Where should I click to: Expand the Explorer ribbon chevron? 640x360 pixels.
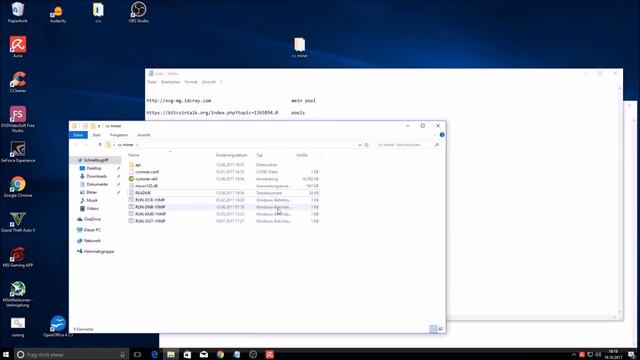point(434,135)
